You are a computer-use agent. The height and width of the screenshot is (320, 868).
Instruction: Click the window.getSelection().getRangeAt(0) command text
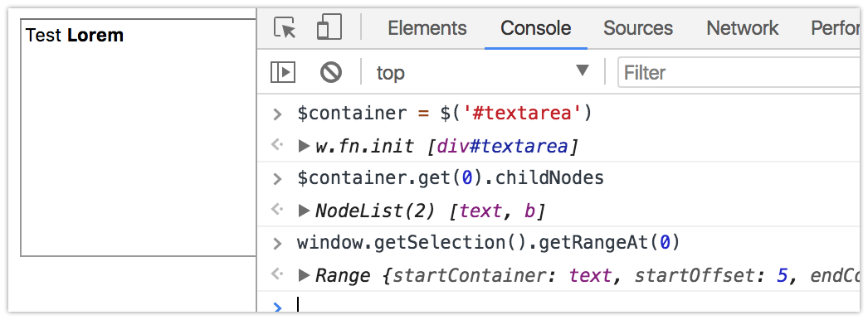click(488, 243)
